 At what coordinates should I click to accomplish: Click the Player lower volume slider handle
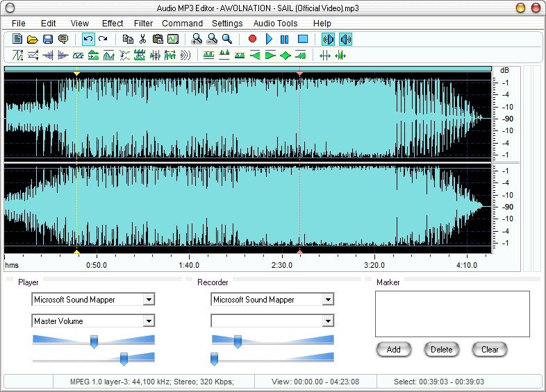tap(124, 359)
